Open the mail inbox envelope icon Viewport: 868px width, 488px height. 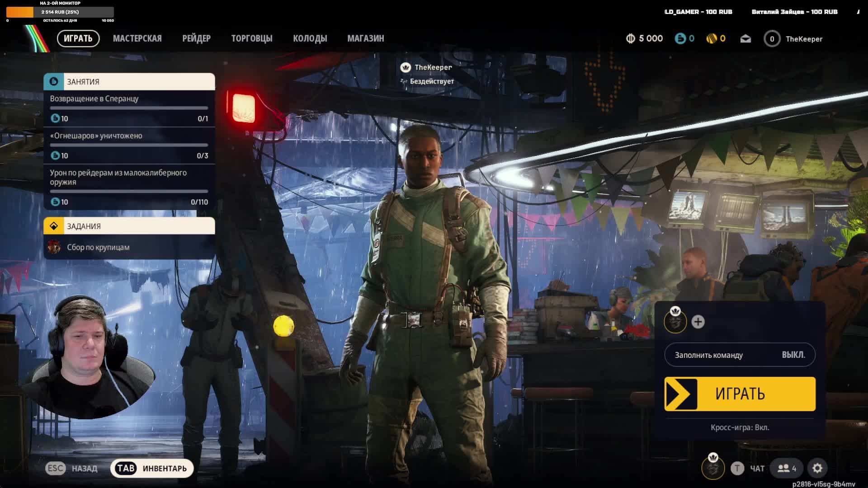745,39
